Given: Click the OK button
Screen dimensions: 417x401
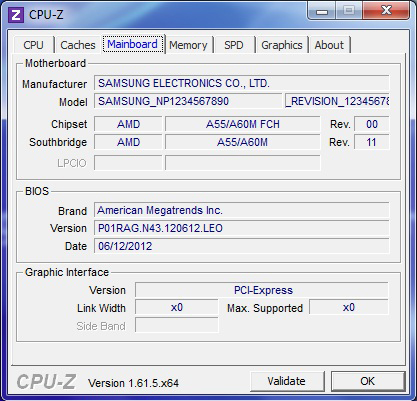Looking at the screenshot, I should 368,381.
